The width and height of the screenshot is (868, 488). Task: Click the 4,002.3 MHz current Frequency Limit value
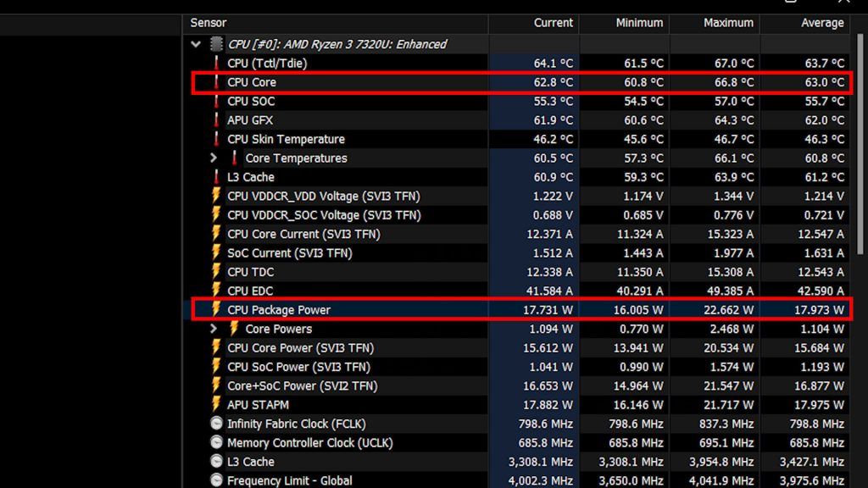(540, 481)
